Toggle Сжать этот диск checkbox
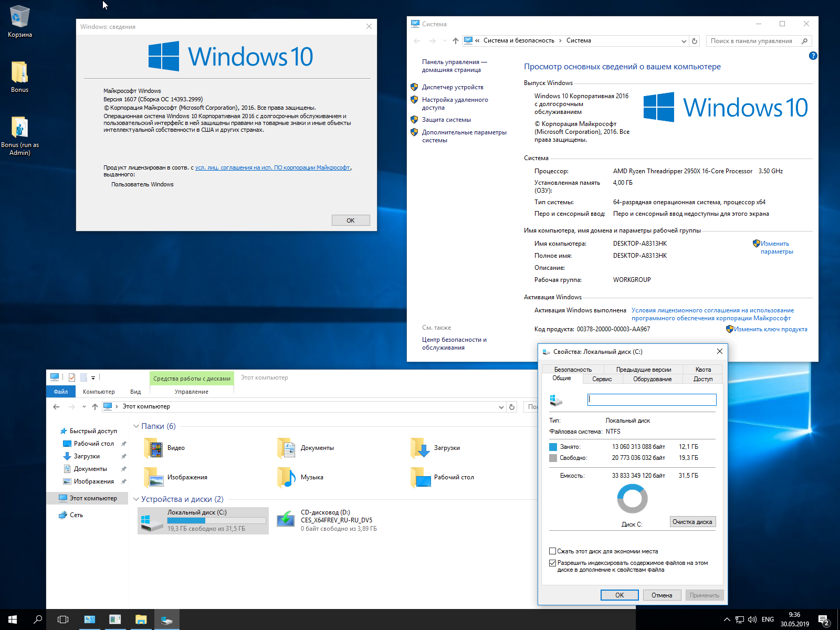 pos(552,551)
